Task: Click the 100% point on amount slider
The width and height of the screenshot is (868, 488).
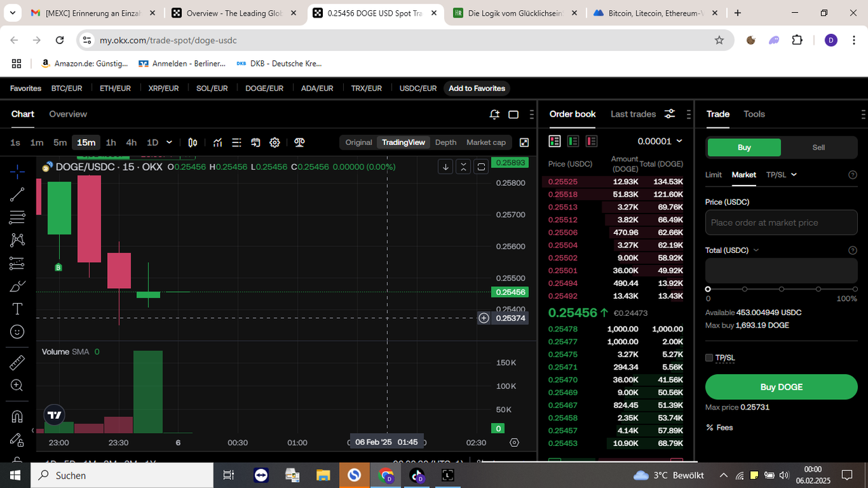Action: (x=854, y=289)
